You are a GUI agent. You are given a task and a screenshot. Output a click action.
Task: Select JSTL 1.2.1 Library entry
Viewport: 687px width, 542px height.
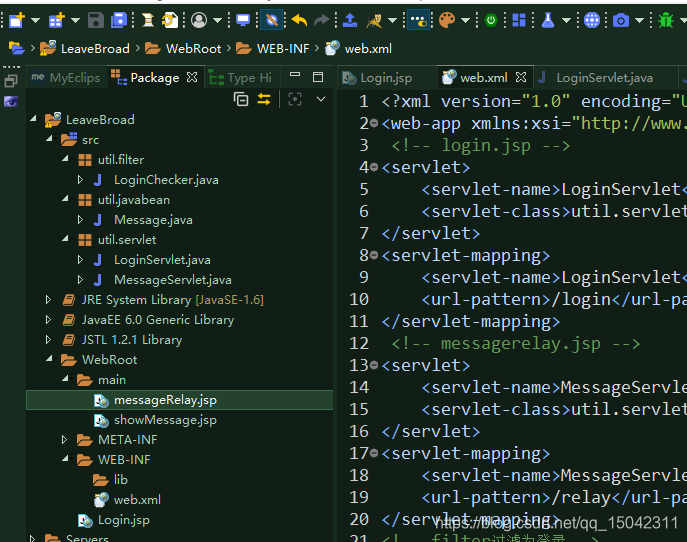coord(132,340)
